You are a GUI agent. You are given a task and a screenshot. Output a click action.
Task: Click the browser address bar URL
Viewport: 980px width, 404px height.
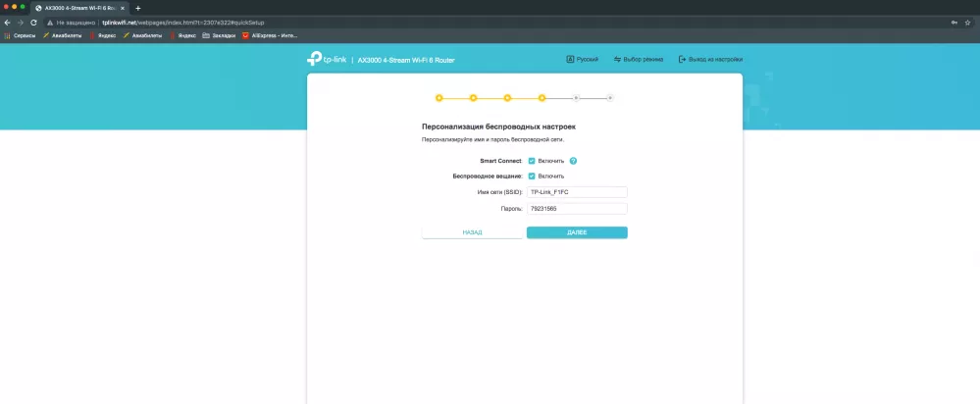coord(183,23)
